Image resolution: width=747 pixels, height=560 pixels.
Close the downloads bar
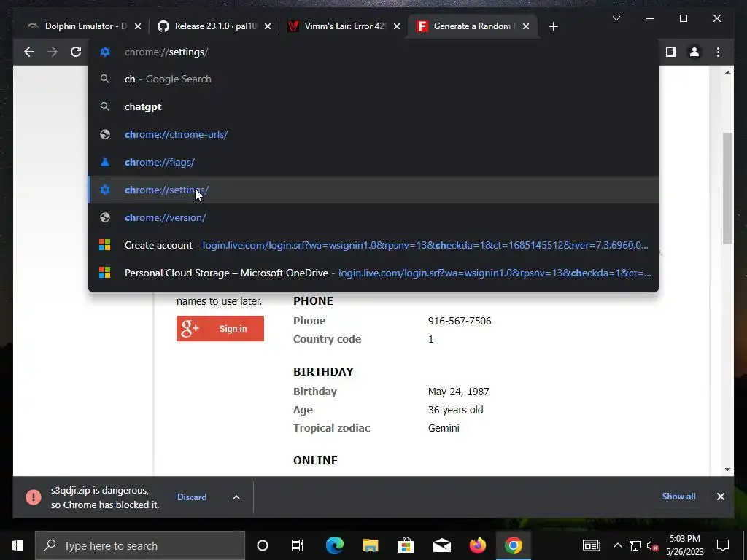pos(720,497)
